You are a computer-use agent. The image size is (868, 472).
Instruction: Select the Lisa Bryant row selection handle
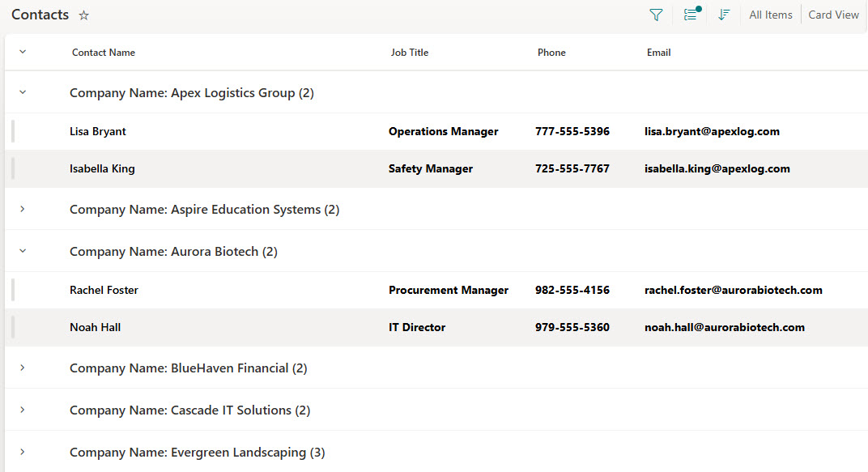tap(13, 131)
